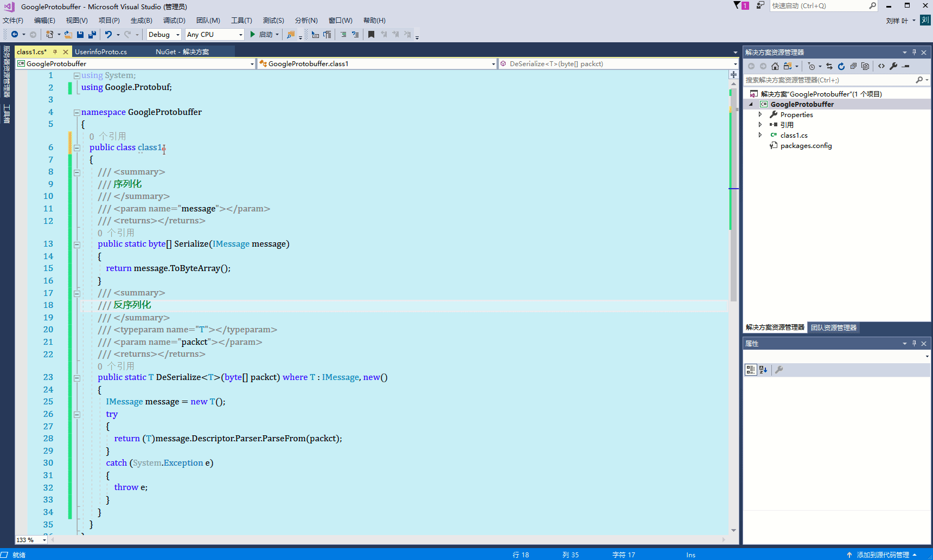Click the Navigate Backward arrow in the toolbar
The image size is (933, 560).
[15, 34]
